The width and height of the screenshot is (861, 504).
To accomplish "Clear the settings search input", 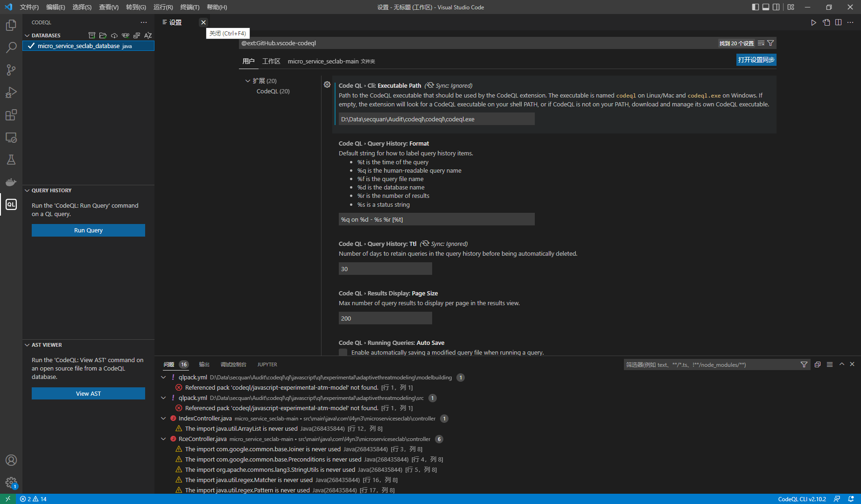I will point(761,43).
